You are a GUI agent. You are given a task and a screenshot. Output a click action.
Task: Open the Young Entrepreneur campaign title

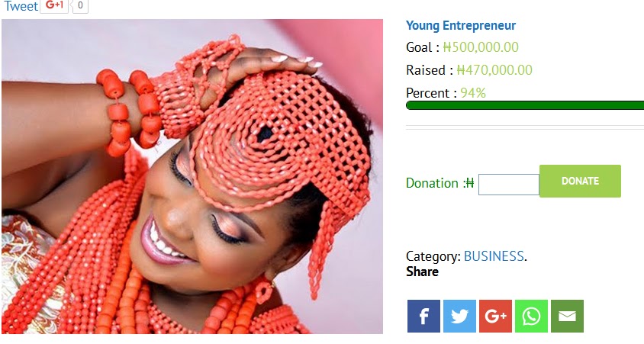tap(461, 25)
